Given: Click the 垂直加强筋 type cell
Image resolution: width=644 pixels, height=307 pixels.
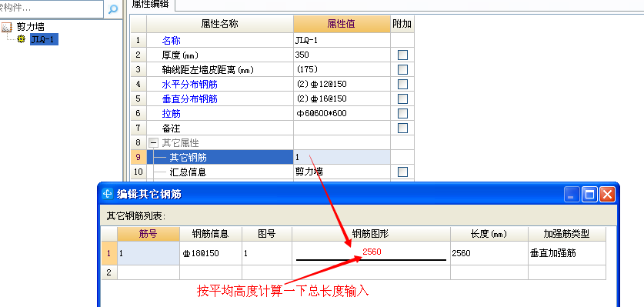Looking at the screenshot, I should [567, 253].
